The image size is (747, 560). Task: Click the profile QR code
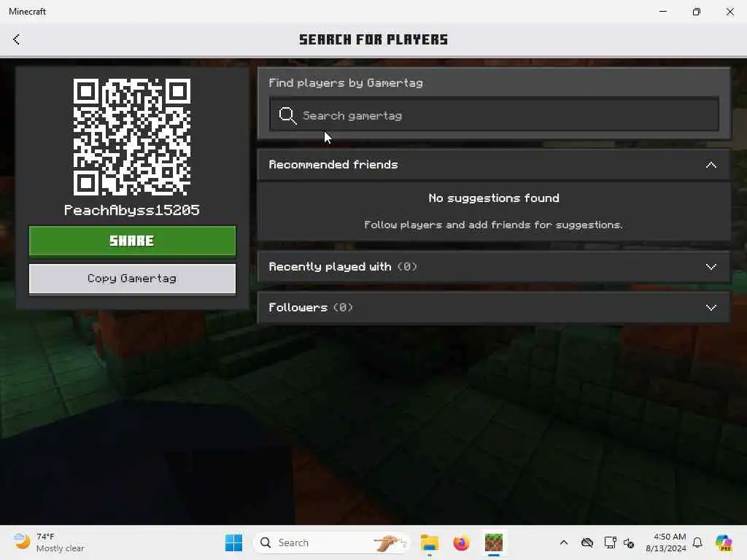pos(132,137)
